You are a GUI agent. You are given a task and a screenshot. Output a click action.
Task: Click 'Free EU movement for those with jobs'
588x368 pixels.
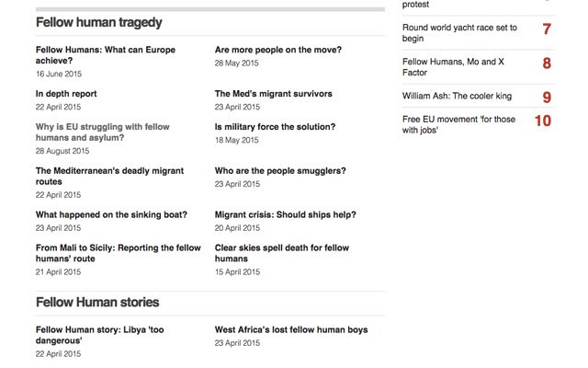point(458,124)
